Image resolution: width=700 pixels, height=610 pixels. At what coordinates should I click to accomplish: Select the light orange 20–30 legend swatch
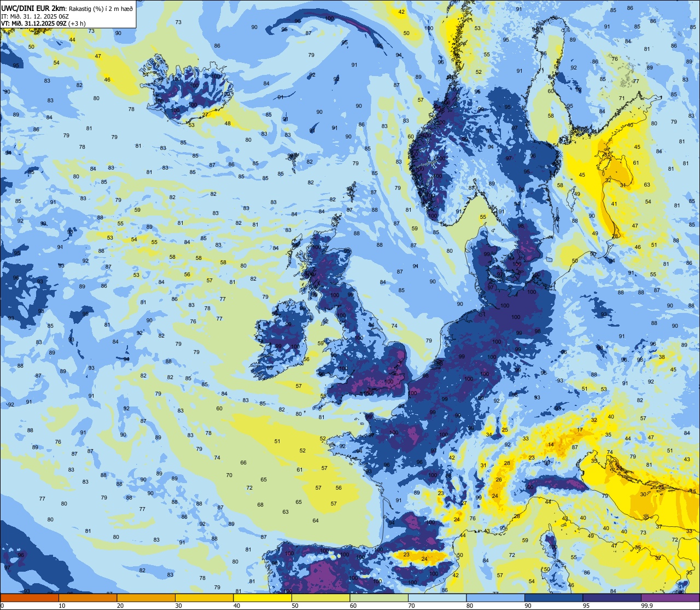[x=146, y=597]
